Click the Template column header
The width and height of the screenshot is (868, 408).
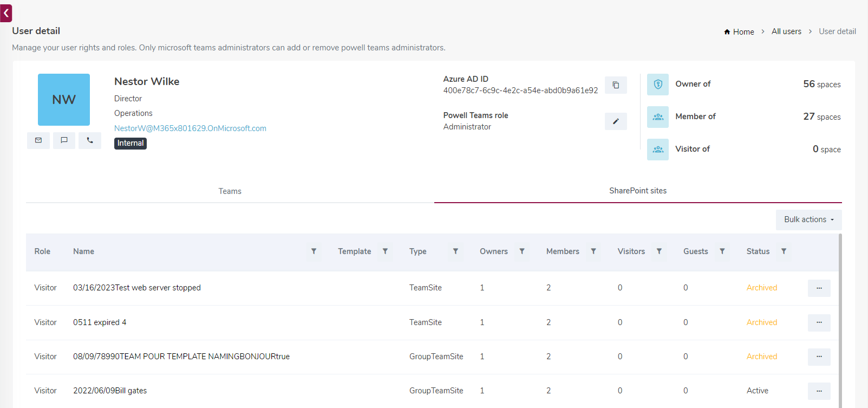(355, 251)
